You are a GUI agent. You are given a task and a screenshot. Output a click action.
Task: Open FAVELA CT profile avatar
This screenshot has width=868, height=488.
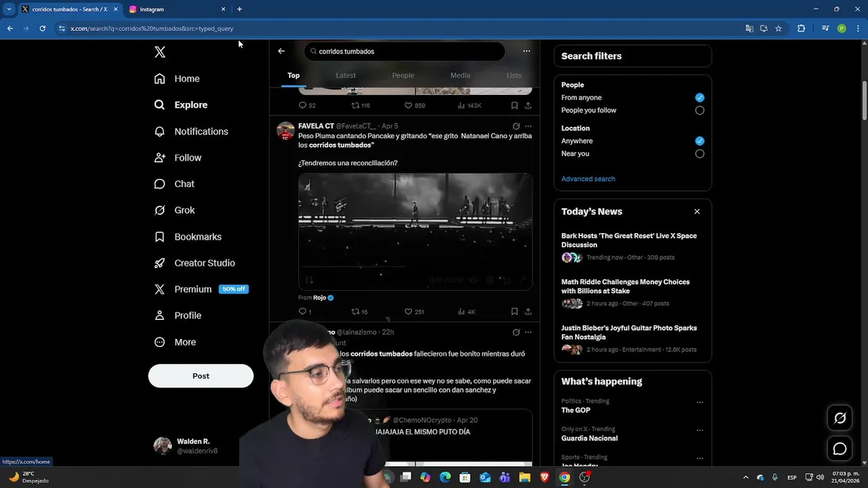285,130
